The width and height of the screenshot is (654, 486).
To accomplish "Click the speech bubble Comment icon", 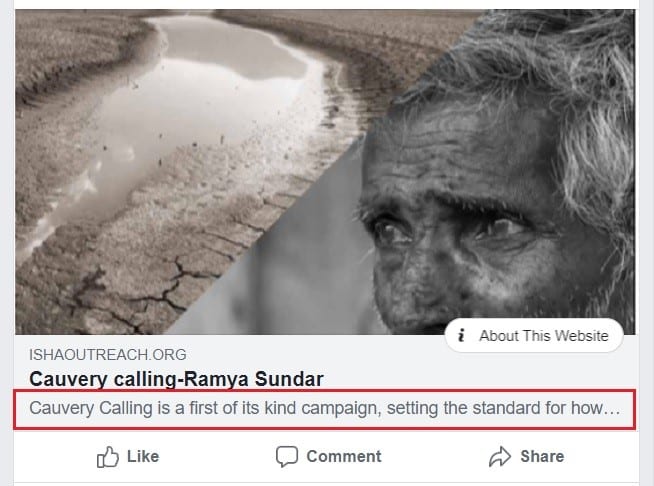I will pyautogui.click(x=287, y=457).
